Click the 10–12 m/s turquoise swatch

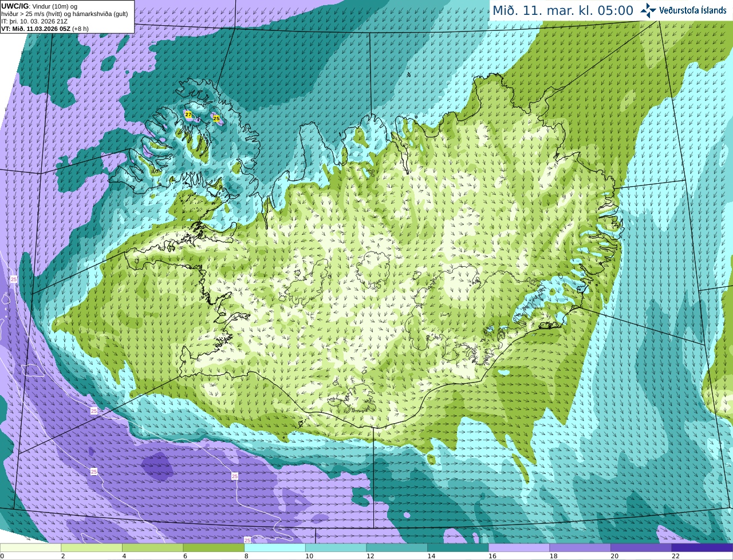pyautogui.click(x=336, y=548)
